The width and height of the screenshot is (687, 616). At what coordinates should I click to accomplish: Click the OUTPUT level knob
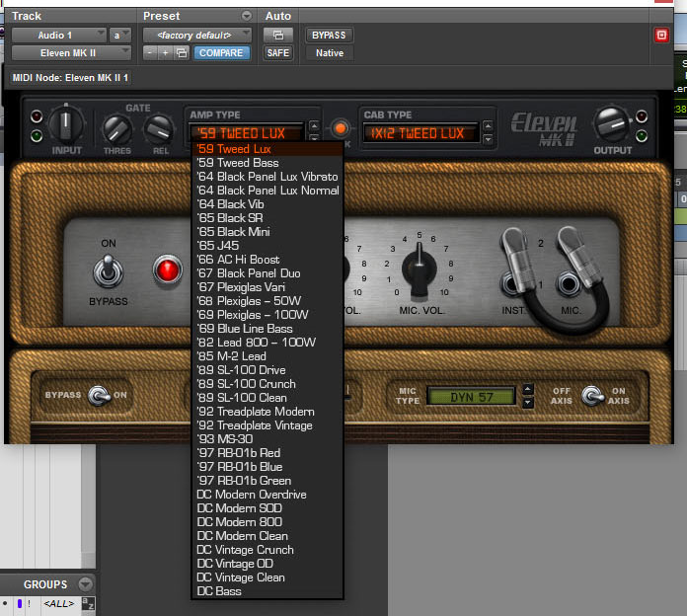(x=612, y=123)
